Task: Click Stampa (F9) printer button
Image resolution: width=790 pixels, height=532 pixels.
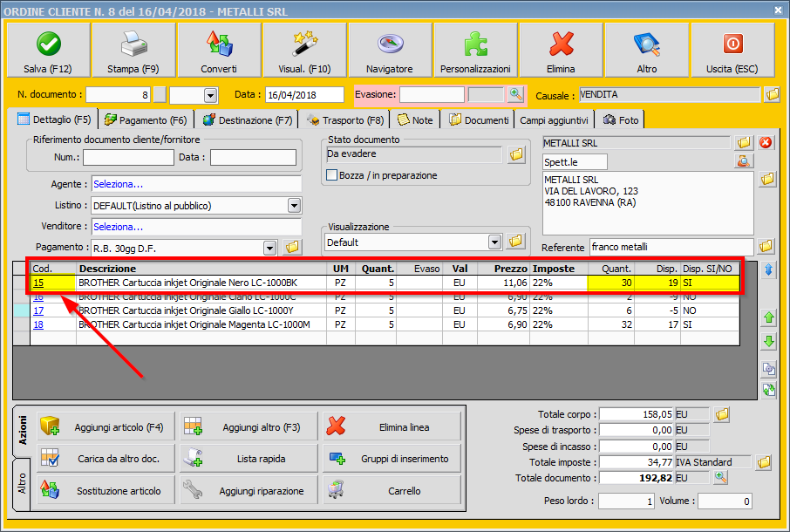Action: tap(133, 50)
